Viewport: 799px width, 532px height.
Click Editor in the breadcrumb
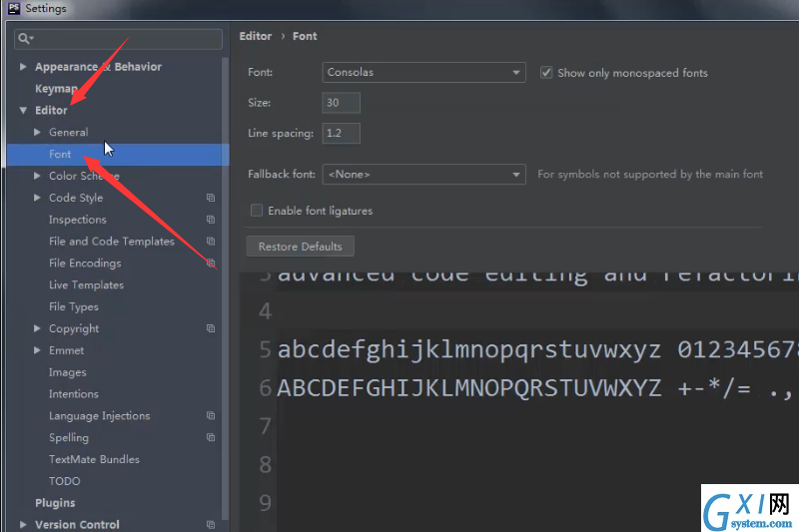pos(256,36)
